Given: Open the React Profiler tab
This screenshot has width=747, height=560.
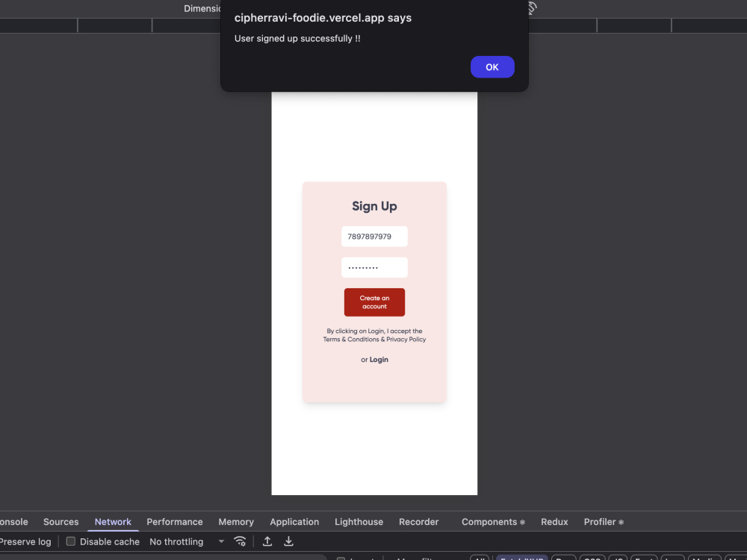Looking at the screenshot, I should point(604,522).
